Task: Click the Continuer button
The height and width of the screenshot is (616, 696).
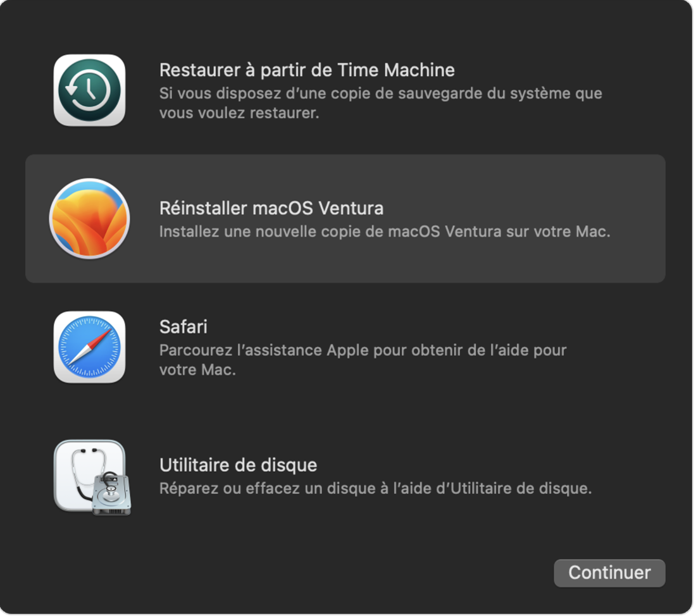Action: (609, 573)
